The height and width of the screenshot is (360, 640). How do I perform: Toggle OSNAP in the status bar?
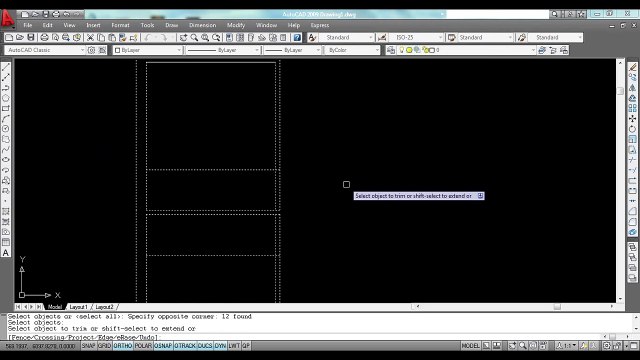point(163,346)
